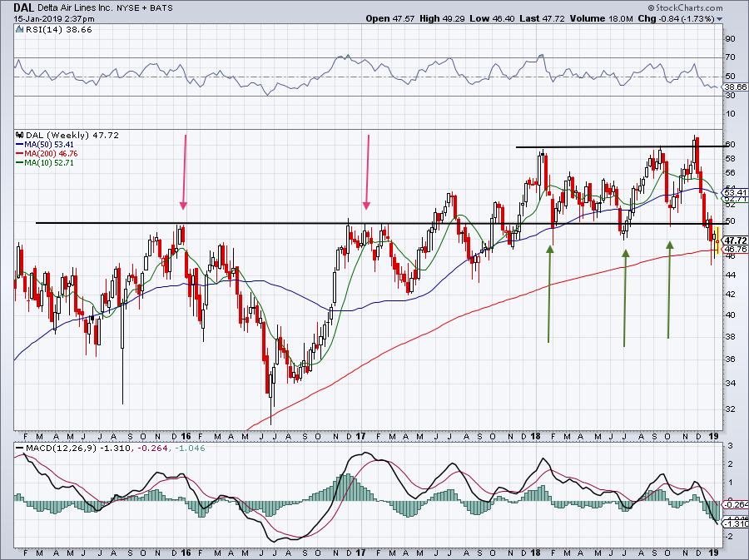Screen dimensions: 749x560
Task: Click the 'MA(10) 52.71' legend entry
Action: (x=44, y=163)
